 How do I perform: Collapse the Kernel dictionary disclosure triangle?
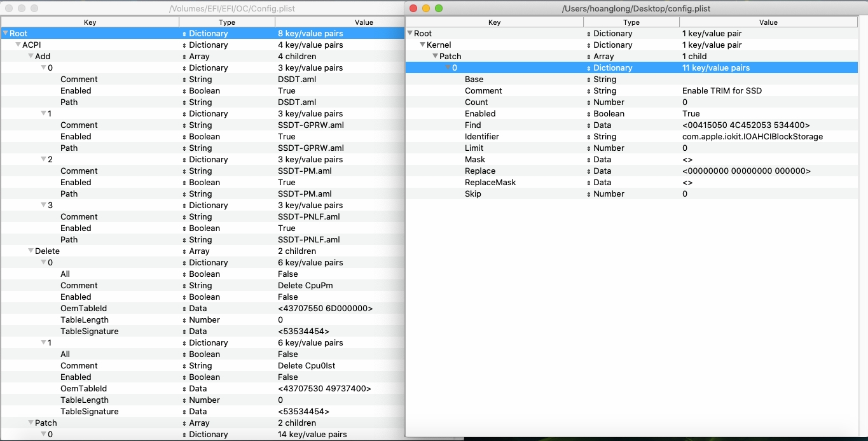pos(422,45)
